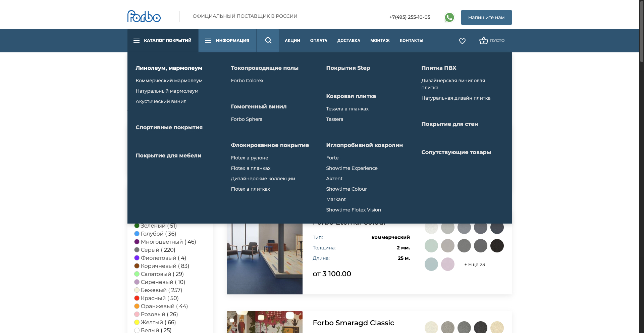644x333 pixels.
Task: Open Гомогенный винил category
Action: [x=259, y=106]
